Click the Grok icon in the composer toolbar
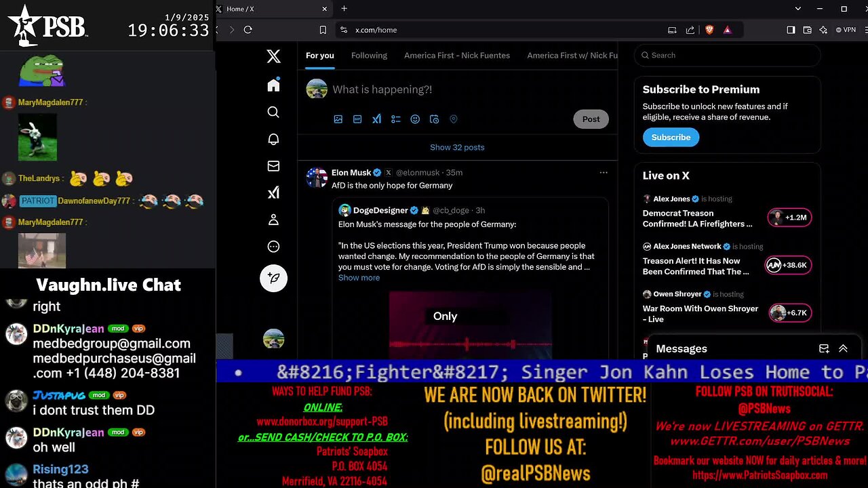 pyautogui.click(x=376, y=119)
